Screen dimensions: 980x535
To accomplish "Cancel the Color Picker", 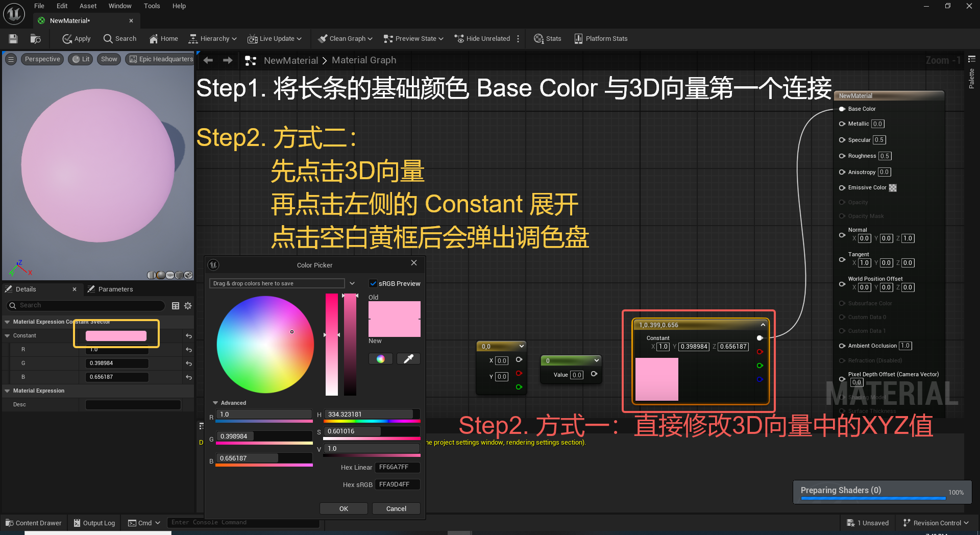I will click(396, 508).
